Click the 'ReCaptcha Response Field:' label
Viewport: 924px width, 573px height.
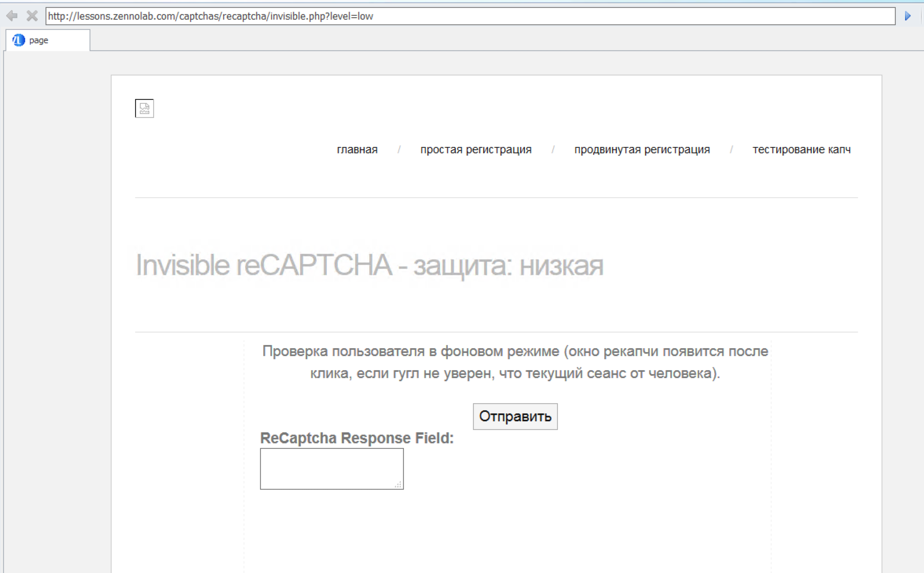coord(357,438)
